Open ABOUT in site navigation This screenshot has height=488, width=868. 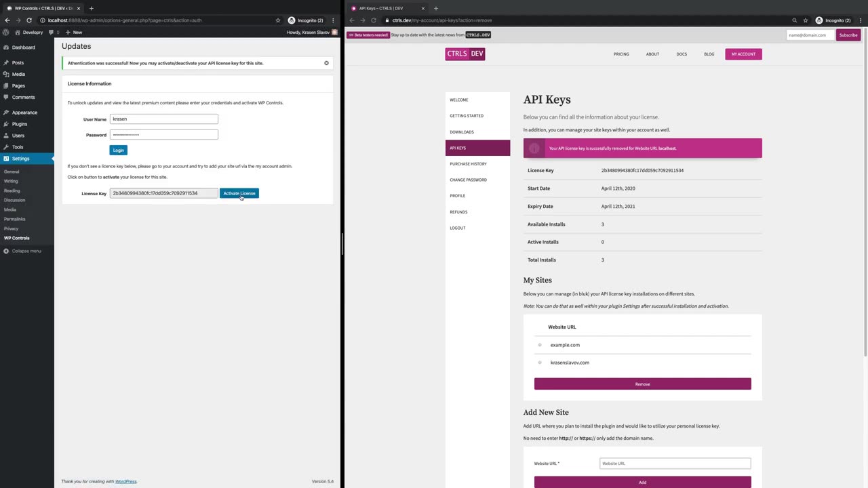652,54
